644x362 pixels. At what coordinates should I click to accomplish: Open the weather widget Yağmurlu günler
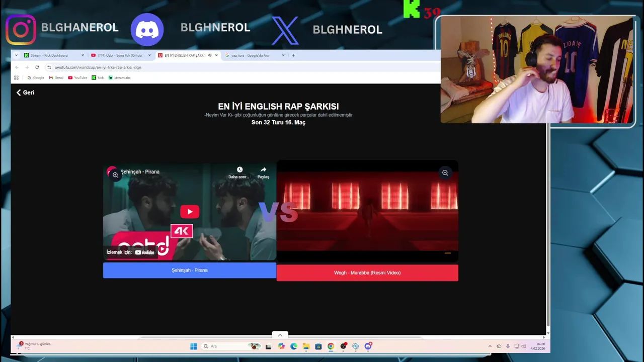click(x=34, y=345)
